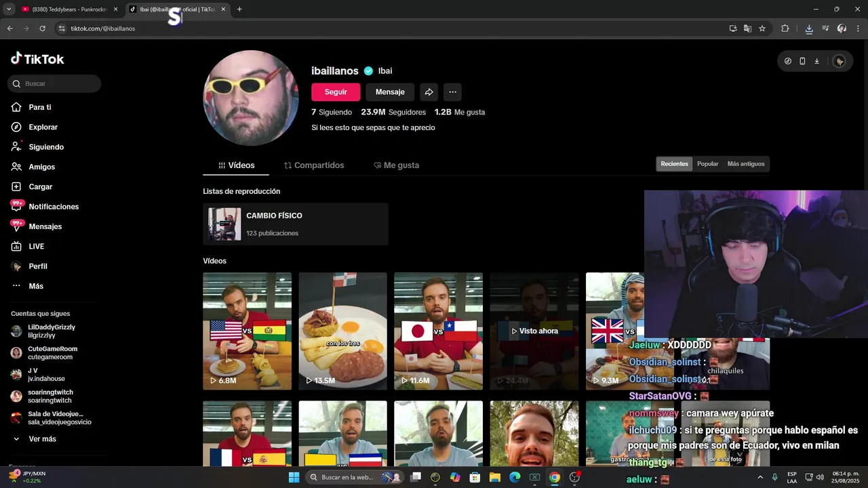This screenshot has height=488, width=868.
Task: Open Chrome downloads icon
Action: coord(809,28)
